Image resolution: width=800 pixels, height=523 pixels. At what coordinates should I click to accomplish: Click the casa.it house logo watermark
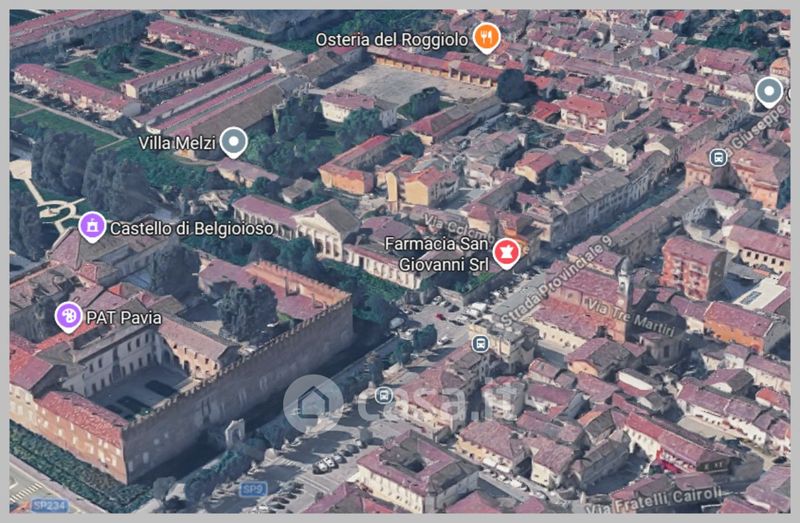tap(313, 403)
